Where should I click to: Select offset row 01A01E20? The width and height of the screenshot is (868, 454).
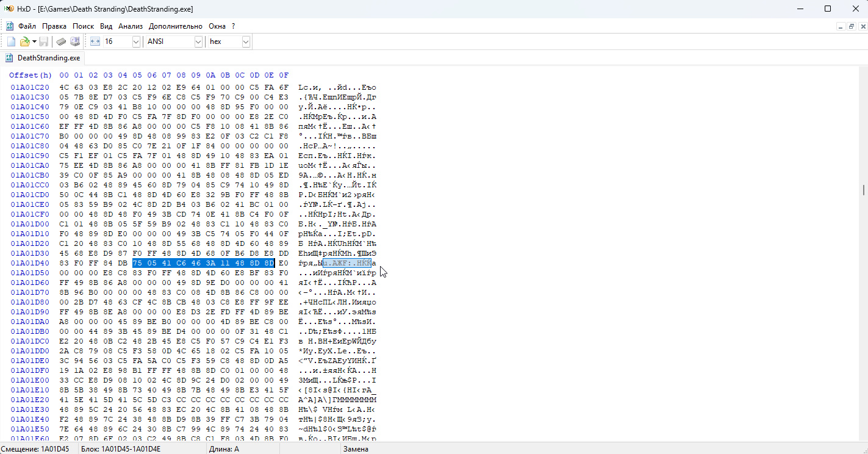tap(30, 400)
